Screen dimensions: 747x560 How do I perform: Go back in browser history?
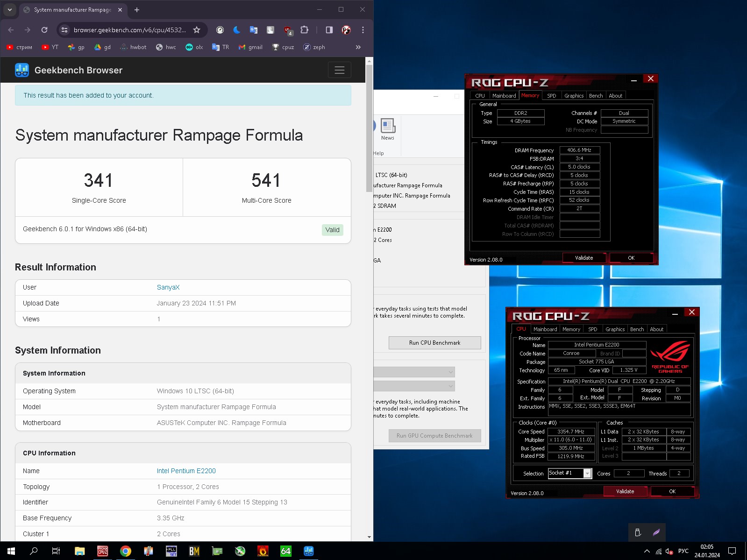coord(11,30)
